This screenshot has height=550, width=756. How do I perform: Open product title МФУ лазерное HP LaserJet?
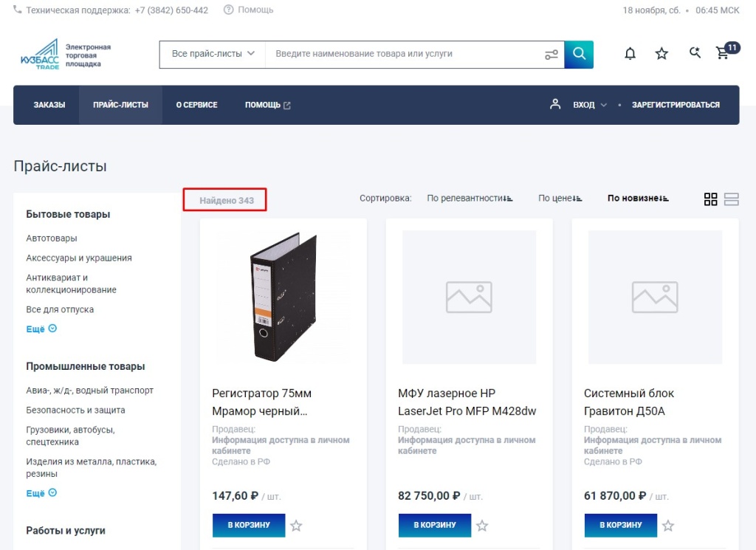[x=467, y=402]
